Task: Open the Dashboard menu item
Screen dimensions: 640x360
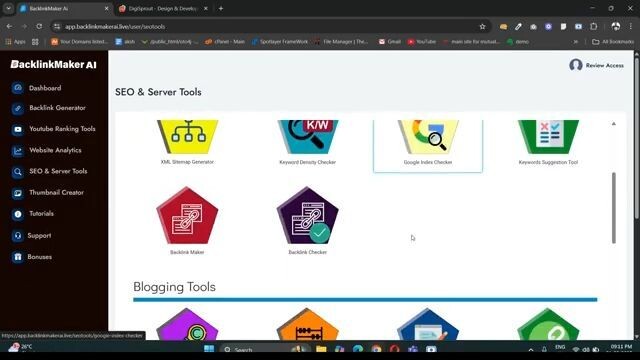Action: click(45, 88)
